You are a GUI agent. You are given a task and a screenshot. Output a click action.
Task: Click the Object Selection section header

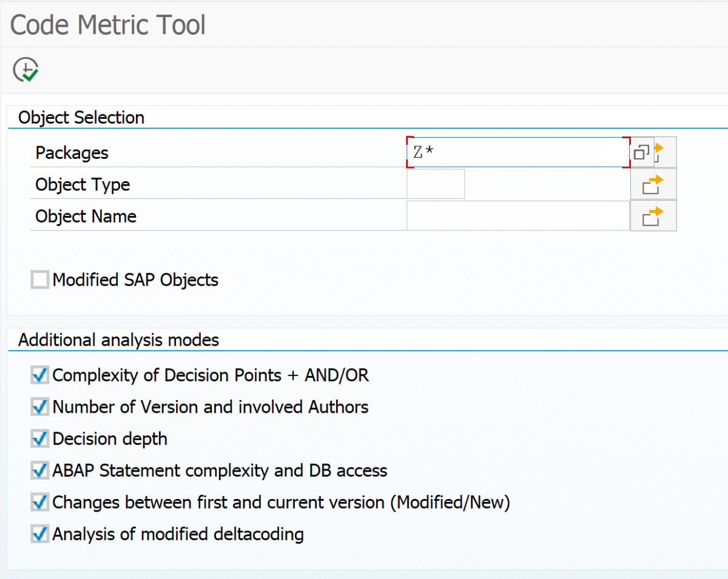pyautogui.click(x=81, y=117)
